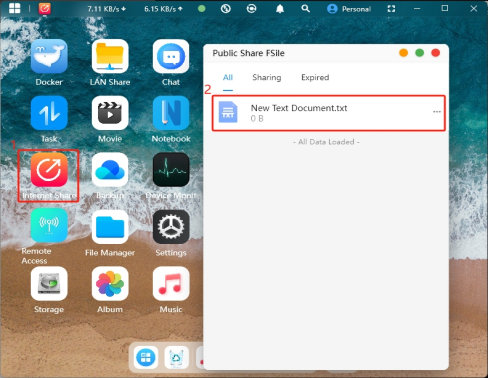Click the Internet Share icon
This screenshot has width=489, height=378.
point(49,170)
